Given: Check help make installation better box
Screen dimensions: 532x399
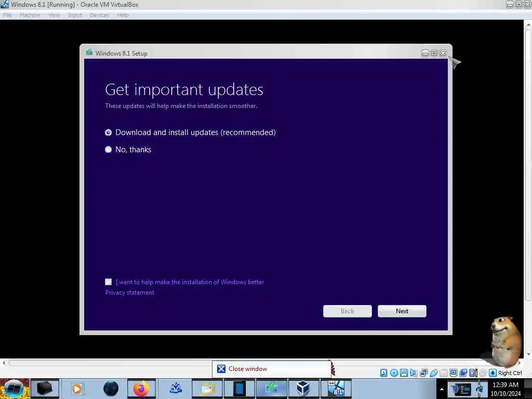Looking at the screenshot, I should click(108, 282).
